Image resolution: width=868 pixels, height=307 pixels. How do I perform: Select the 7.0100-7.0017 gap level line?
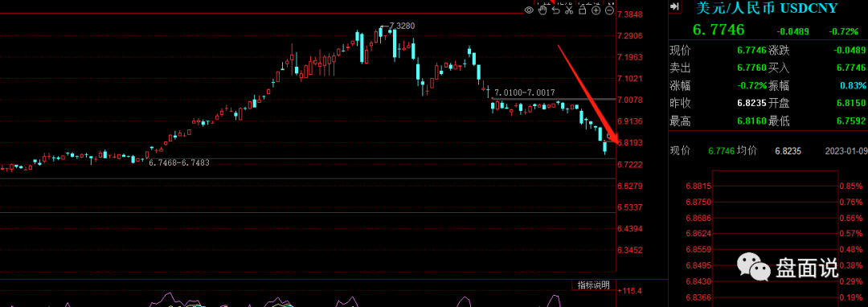(x=524, y=93)
